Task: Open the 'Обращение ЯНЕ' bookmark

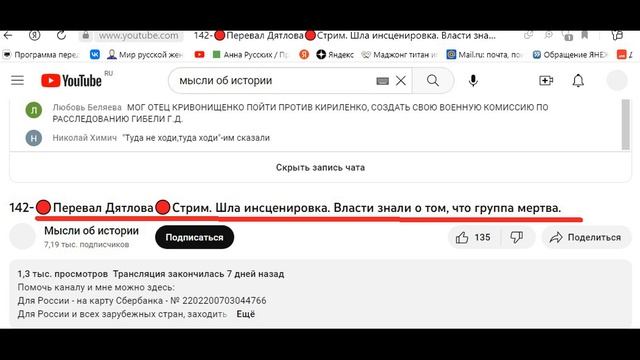Action: [x=570, y=54]
